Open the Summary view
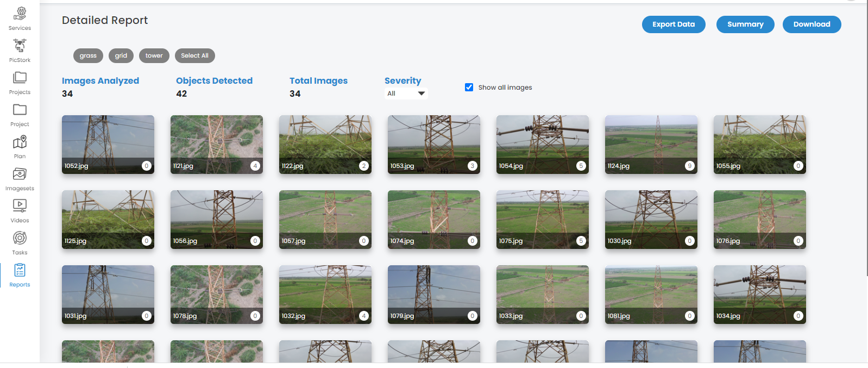Image resolution: width=868 pixels, height=368 pixels. click(745, 24)
